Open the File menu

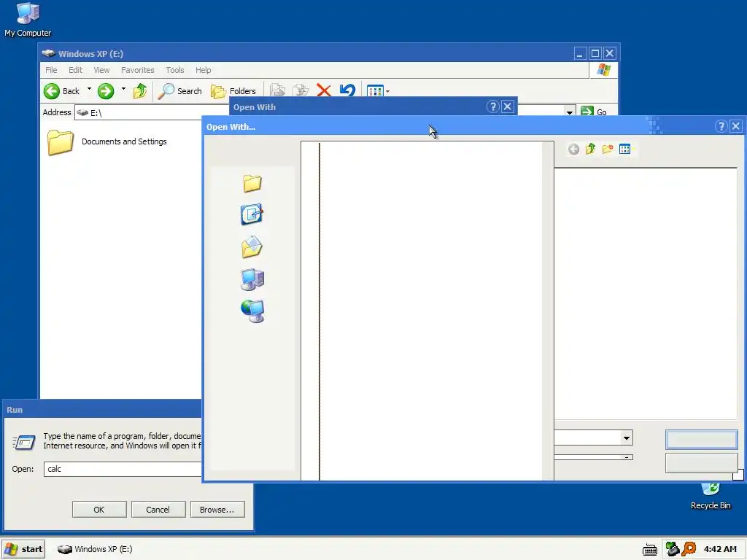coord(51,70)
